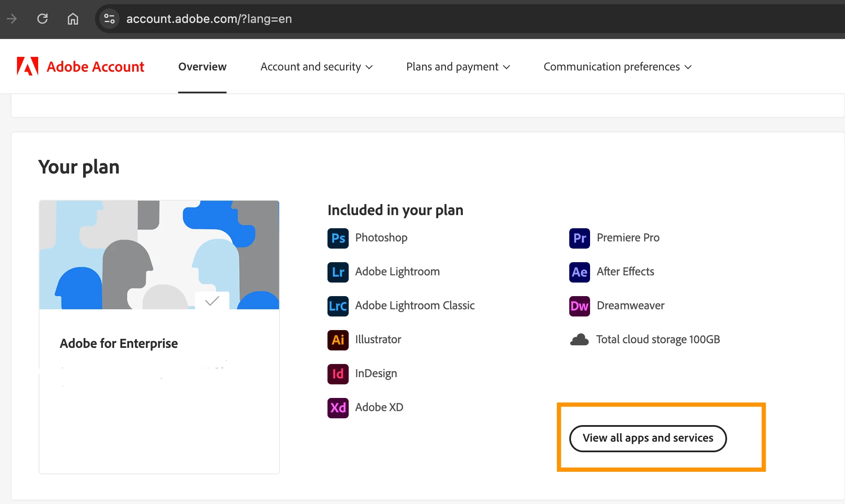
Task: Select the Overview tab
Action: [x=202, y=67]
